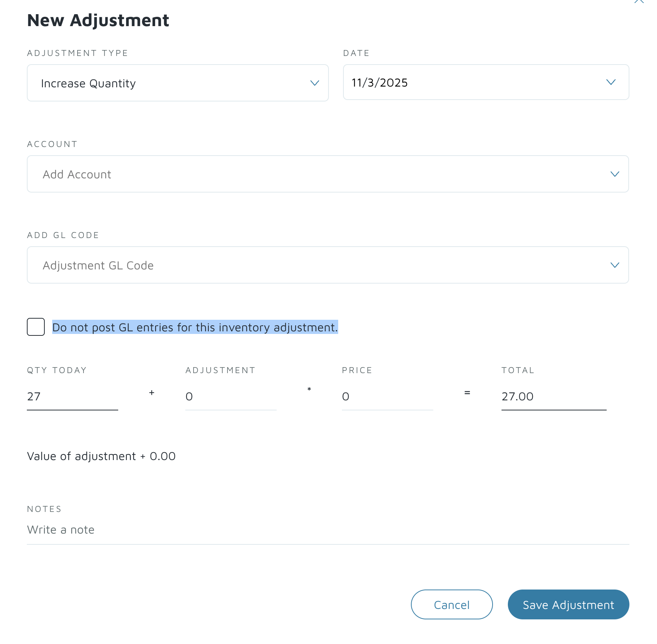The width and height of the screenshot is (657, 644).
Task: Click the chevron icon in GL Code field
Action: 615,265
